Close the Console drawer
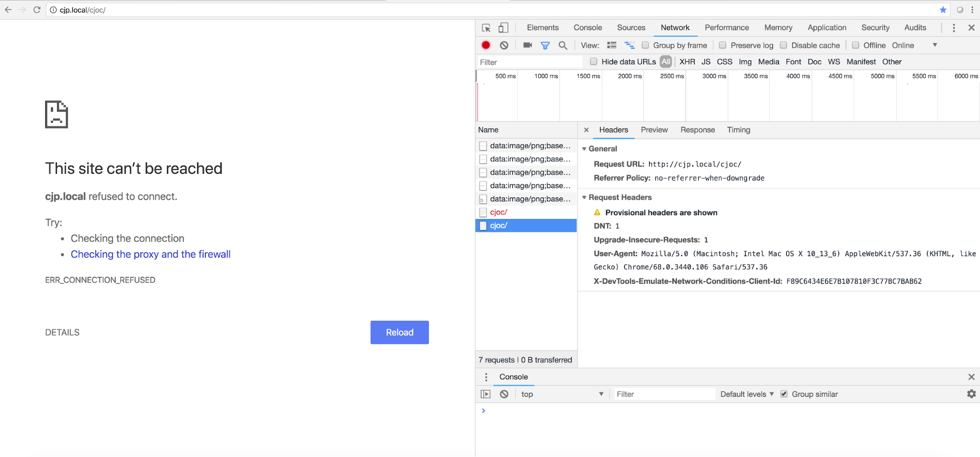The image size is (980, 457). tap(971, 377)
